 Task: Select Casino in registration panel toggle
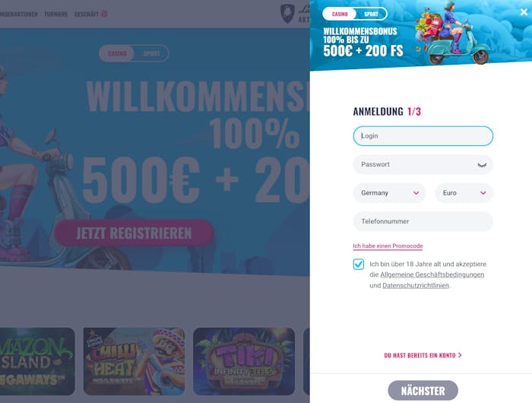[x=340, y=14]
